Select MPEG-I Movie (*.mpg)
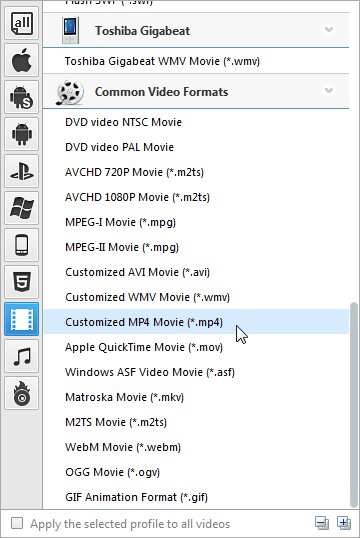Image resolution: width=360 pixels, height=538 pixels. (x=196, y=222)
